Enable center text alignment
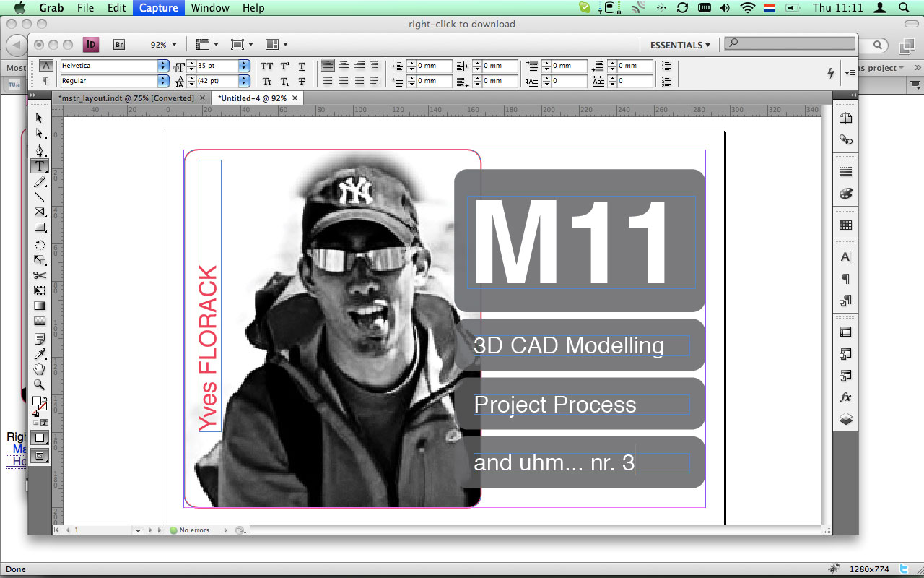Viewport: 924px width, 578px height. click(x=344, y=66)
